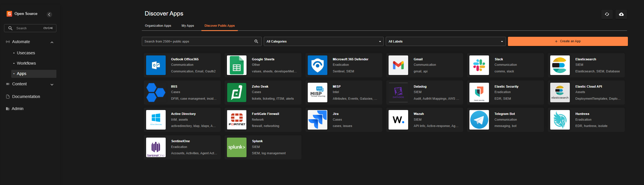This screenshot has width=644, height=185.
Task: Open the All Categories dropdown
Action: [x=324, y=41]
